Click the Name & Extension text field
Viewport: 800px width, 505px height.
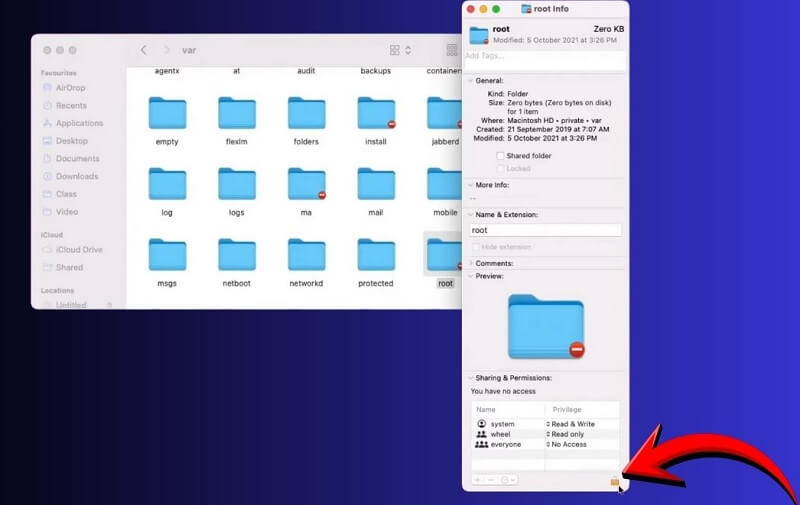[x=545, y=230]
